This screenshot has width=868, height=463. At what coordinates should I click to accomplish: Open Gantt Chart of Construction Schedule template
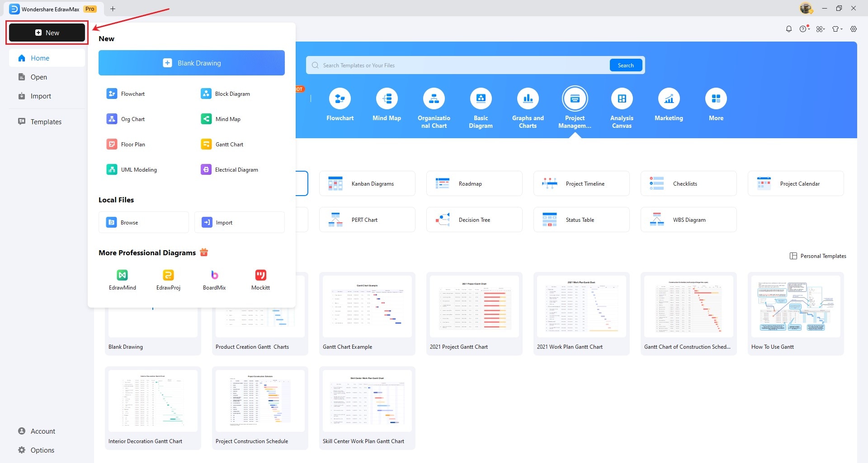[689, 313]
